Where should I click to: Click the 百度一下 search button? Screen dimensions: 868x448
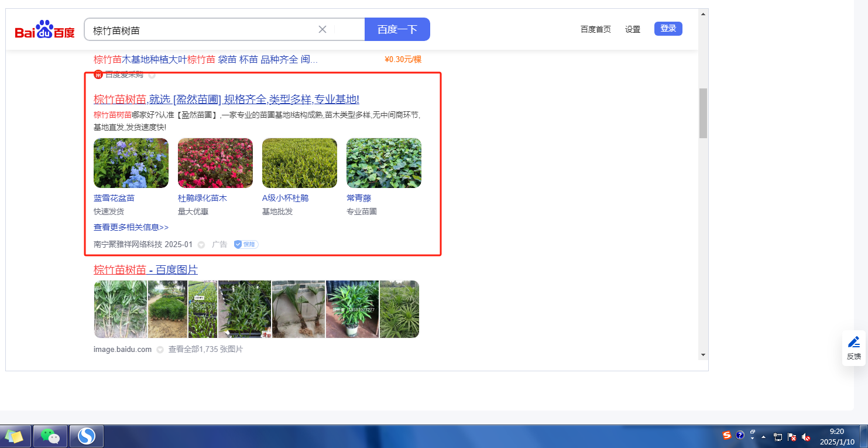tap(397, 29)
